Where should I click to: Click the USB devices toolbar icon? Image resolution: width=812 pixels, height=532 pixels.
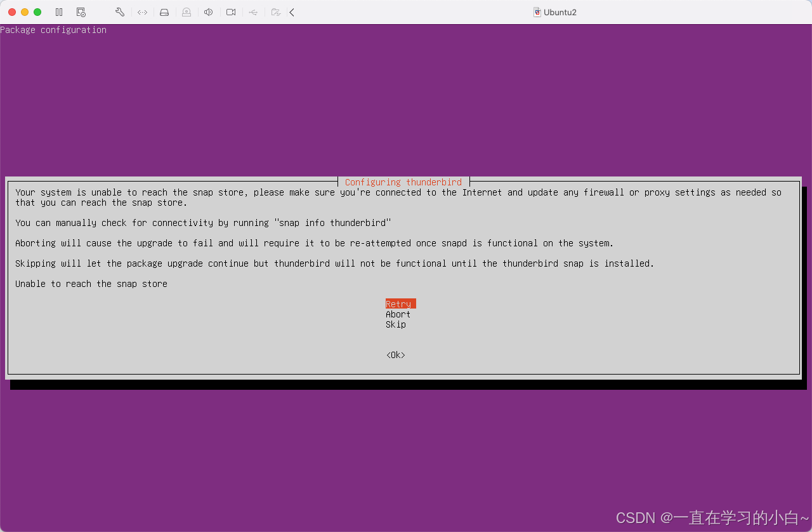(x=253, y=12)
